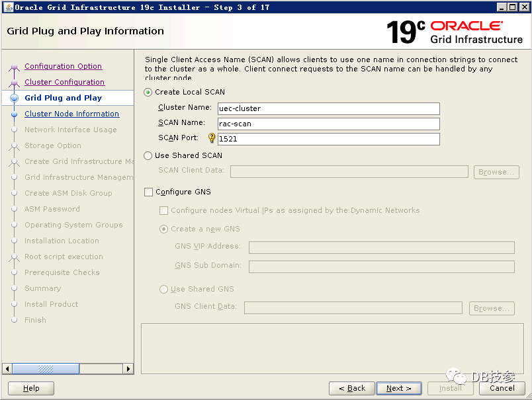Focus the SCAN Name text field

click(x=328, y=124)
